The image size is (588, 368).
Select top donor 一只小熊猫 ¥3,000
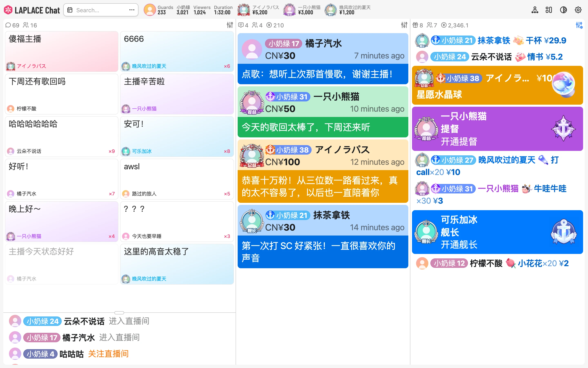tap(302, 10)
